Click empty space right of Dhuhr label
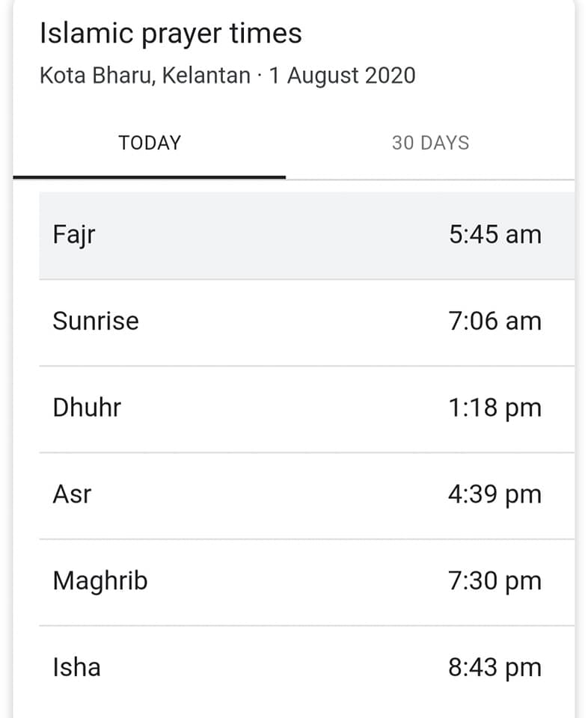588x718 pixels. pyautogui.click(x=284, y=408)
